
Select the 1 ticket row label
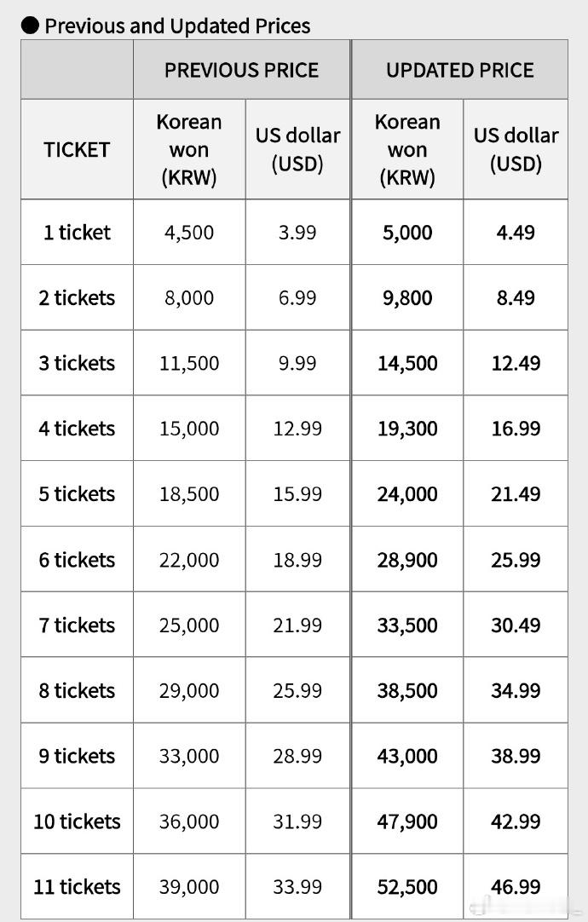pyautogui.click(x=77, y=233)
